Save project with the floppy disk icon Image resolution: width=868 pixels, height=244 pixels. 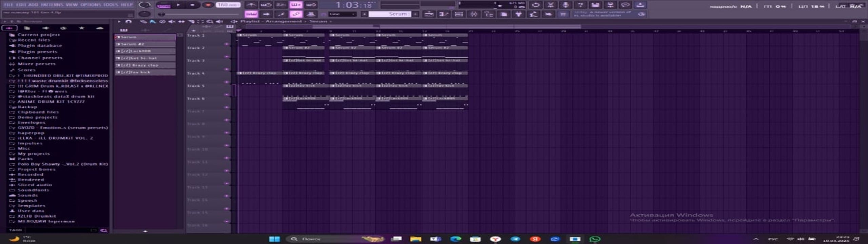click(595, 5)
